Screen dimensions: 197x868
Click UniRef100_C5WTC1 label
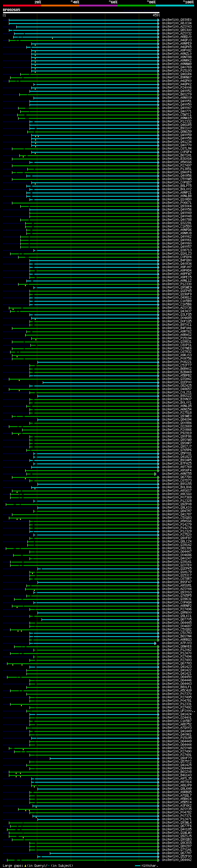point(176,115)
